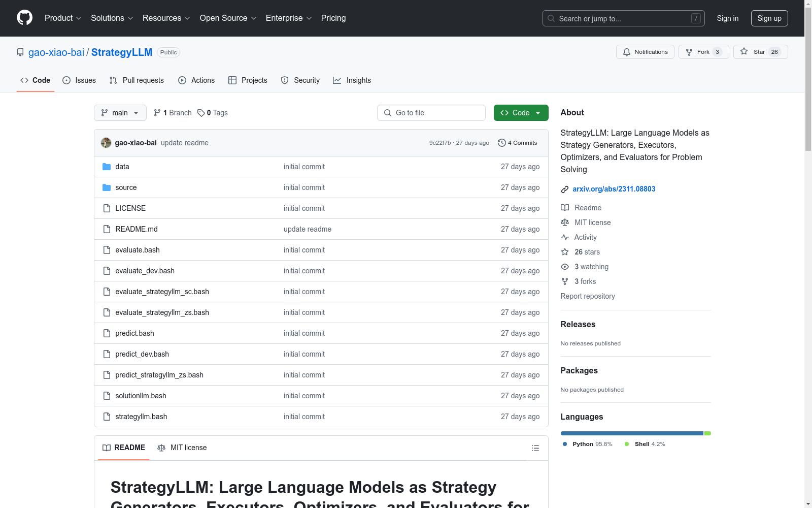Open the Pricing page

pos(333,18)
